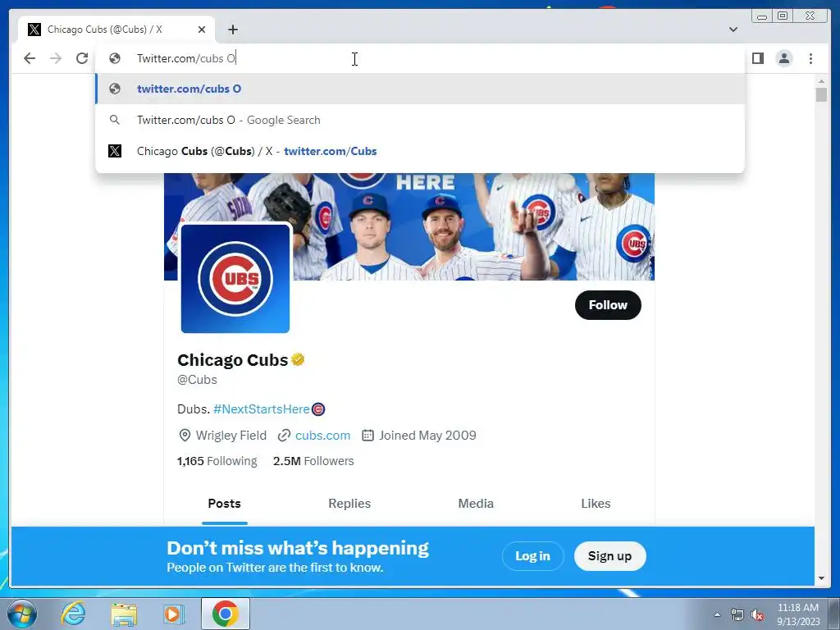Open the #NextStartsHere hashtag
The image size is (840, 630).
pos(262,409)
